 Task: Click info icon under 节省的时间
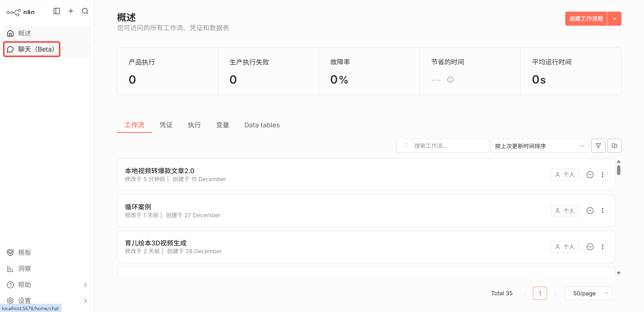point(450,80)
